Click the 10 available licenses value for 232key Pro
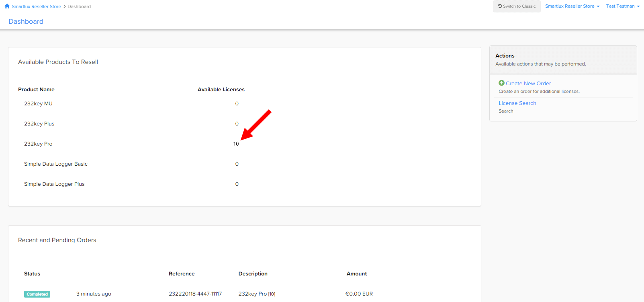This screenshot has height=302, width=644. [x=236, y=144]
